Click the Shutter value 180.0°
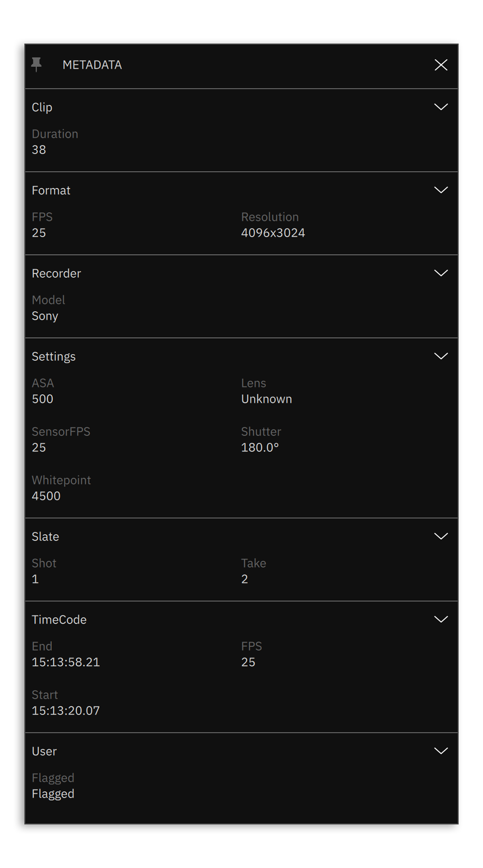The width and height of the screenshot is (483, 868). click(260, 447)
